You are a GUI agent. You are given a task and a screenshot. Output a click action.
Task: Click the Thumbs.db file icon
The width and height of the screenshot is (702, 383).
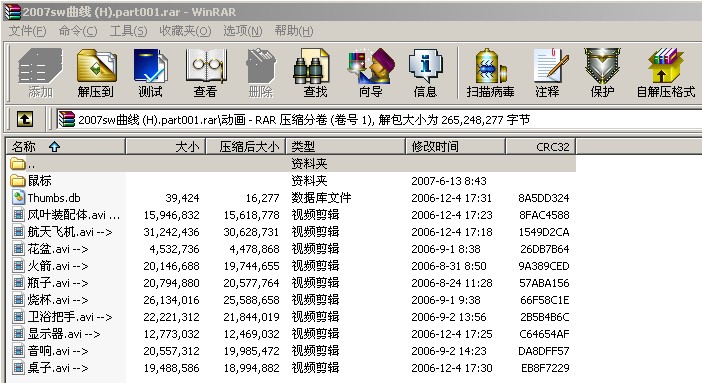(18, 198)
